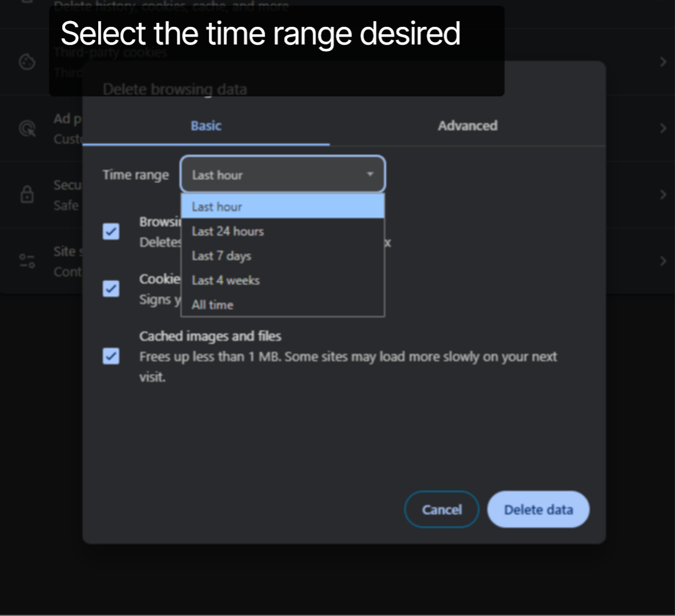Viewport: 675px width, 616px height.
Task: Click the Security lock icon
Action: coord(27,194)
